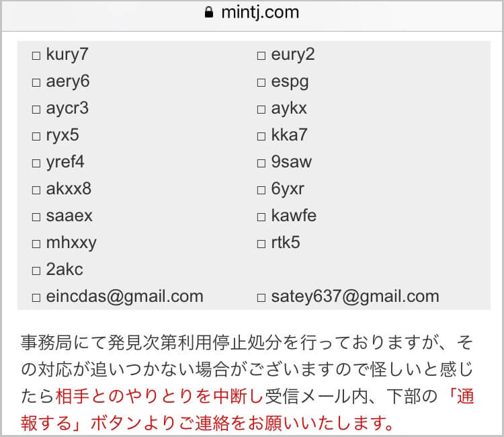The height and width of the screenshot is (437, 504).
Task: Tick the eury2 checkbox
Action: [x=261, y=55]
